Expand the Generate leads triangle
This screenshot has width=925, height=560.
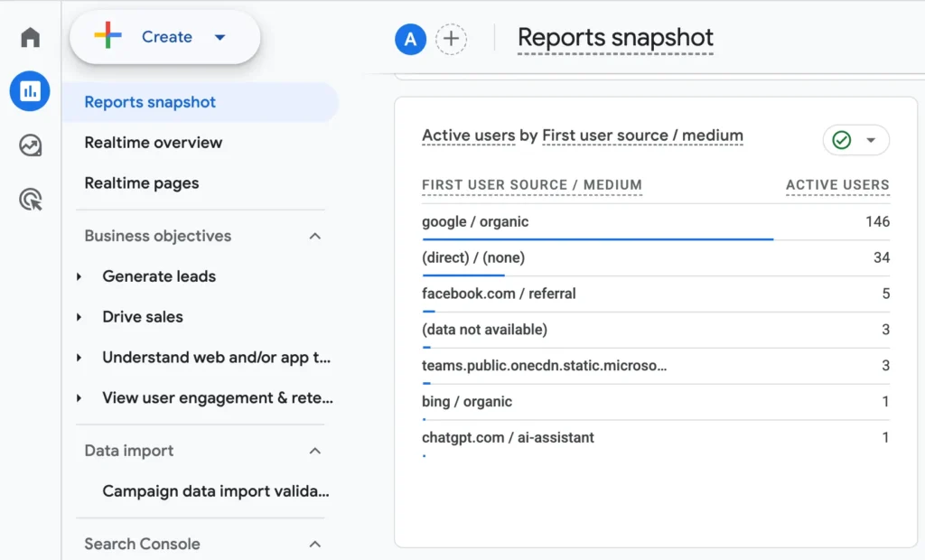[79, 276]
